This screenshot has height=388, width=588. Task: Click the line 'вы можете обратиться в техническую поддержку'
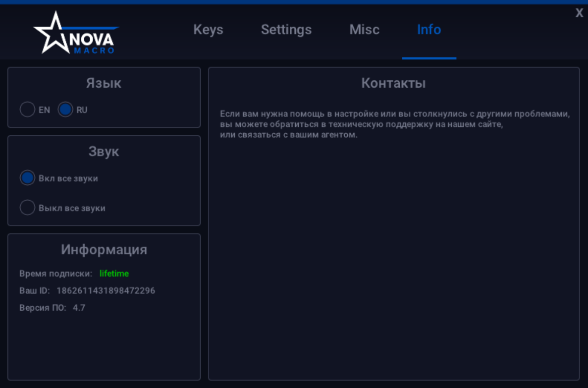[x=361, y=124]
